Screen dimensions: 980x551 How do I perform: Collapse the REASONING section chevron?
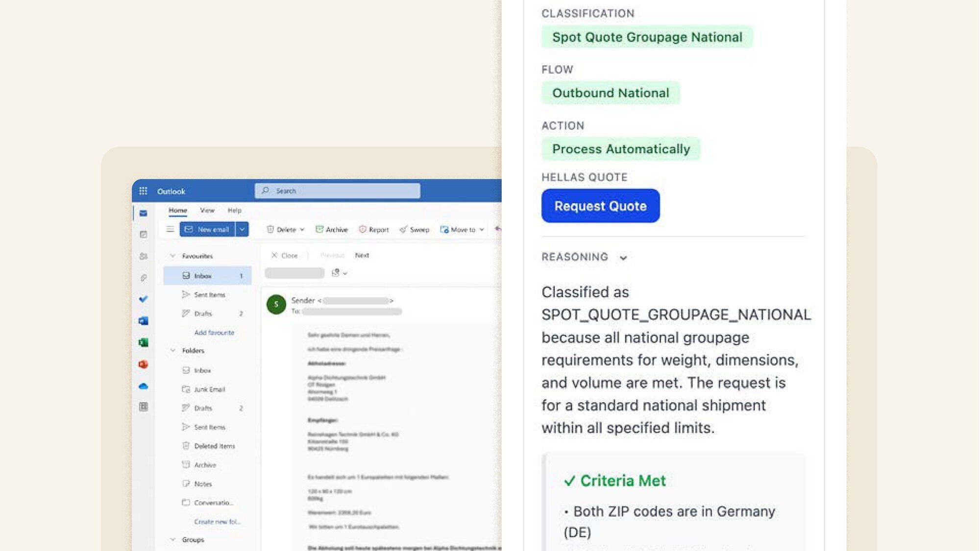[623, 258]
